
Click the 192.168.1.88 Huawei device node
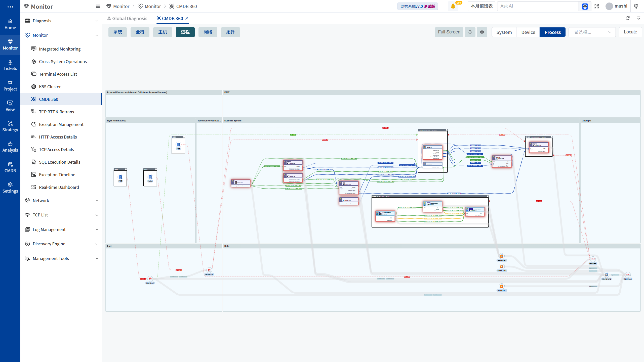[209, 270]
